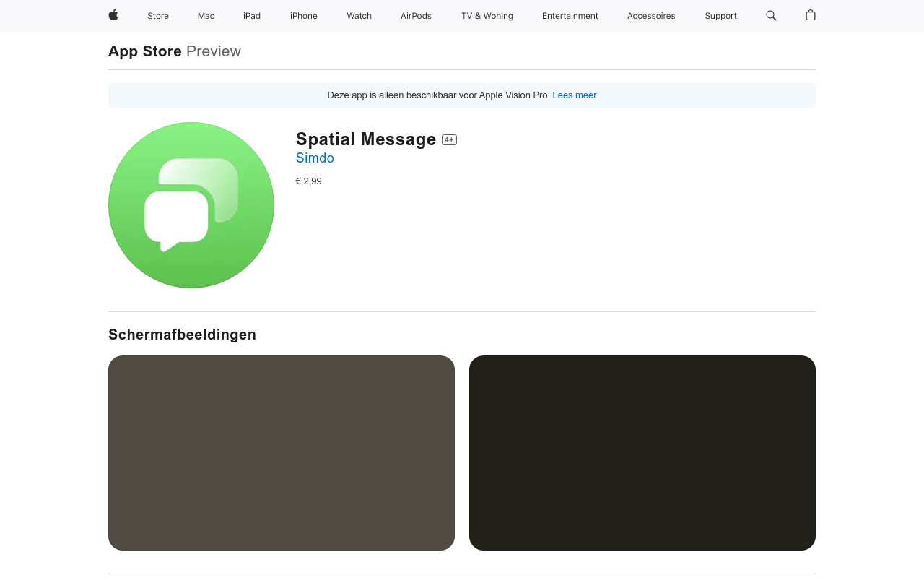Open the TV & Woning menu item
924x578 pixels.
pyautogui.click(x=487, y=16)
